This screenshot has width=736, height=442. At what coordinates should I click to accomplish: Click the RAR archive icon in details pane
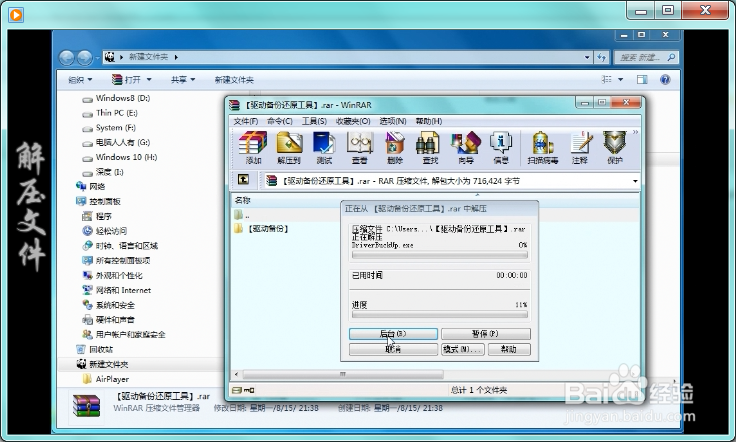pyautogui.click(x=86, y=405)
